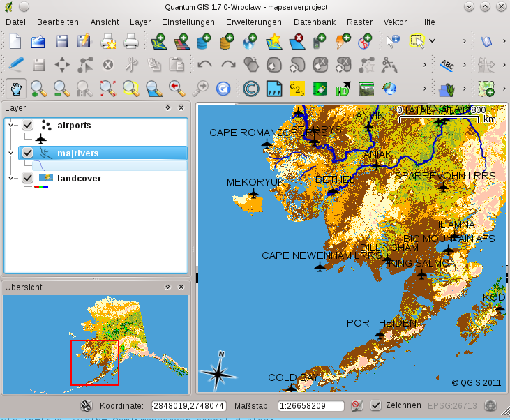Open the MapServer export plugin
510x420 pixels.
(390, 89)
